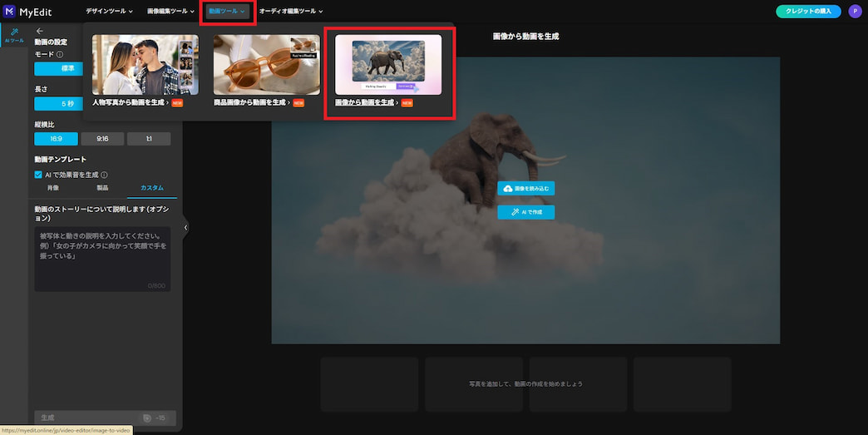Click the couple photo thumbnail in menu
This screenshot has height=435, width=868.
coord(145,65)
